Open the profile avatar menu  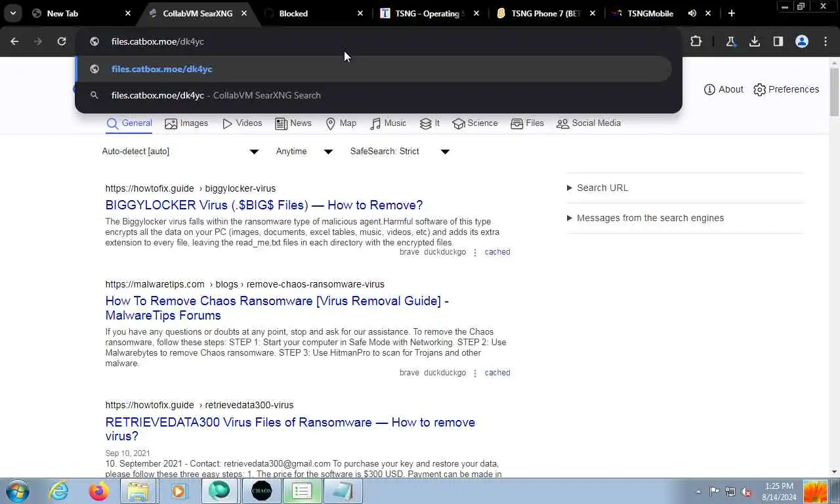(802, 41)
